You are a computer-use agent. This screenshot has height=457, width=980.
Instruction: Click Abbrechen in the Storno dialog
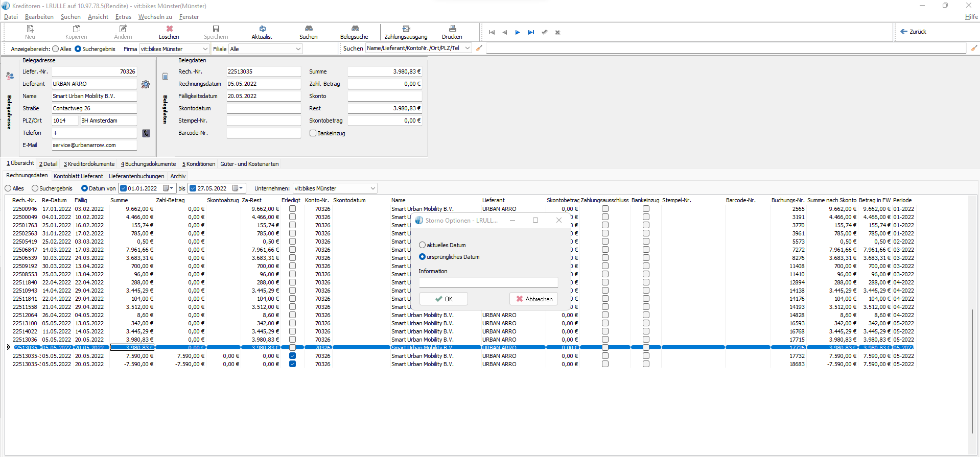point(534,299)
